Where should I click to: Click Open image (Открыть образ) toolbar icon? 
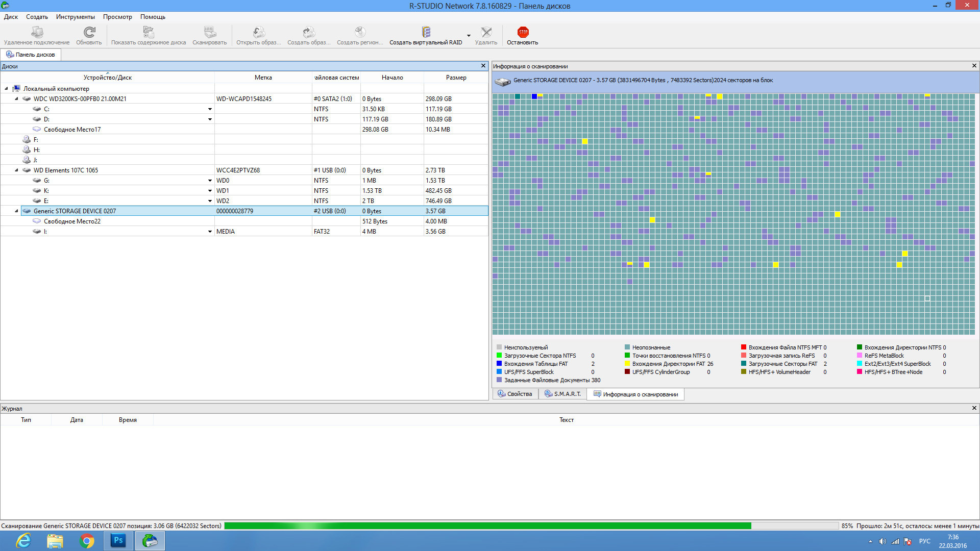(x=259, y=33)
